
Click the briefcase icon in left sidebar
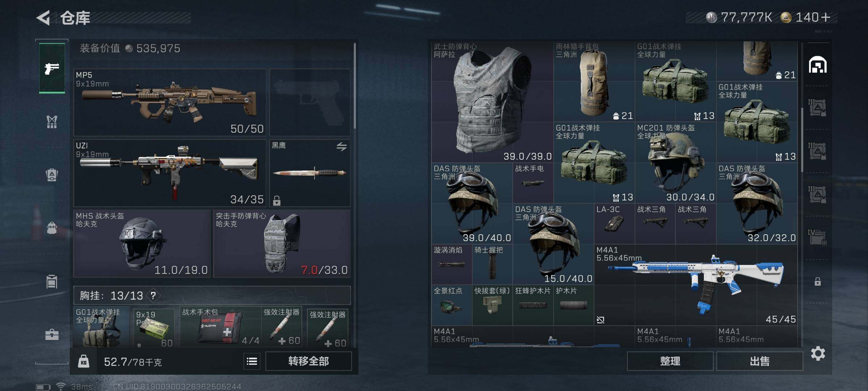[52, 335]
